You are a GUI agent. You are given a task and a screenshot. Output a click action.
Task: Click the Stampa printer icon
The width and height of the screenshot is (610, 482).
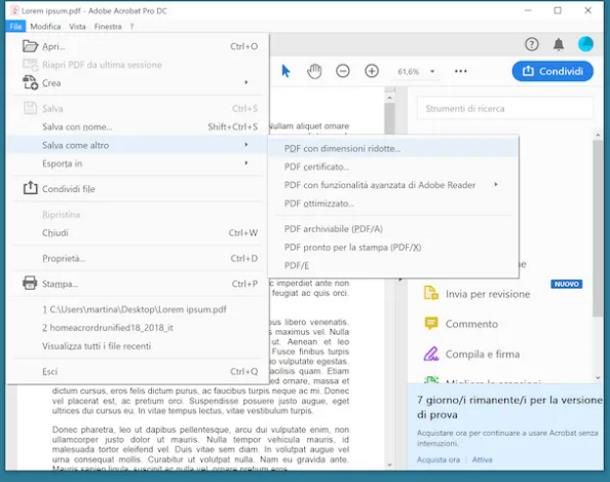(30, 283)
